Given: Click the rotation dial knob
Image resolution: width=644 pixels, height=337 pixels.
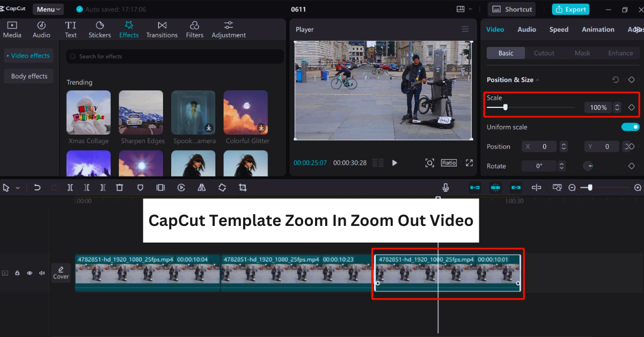Looking at the screenshot, I should click(x=589, y=166).
